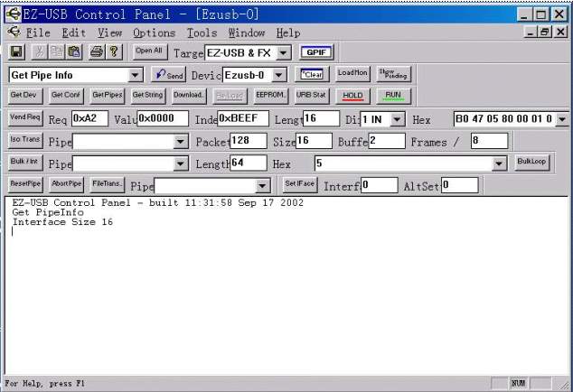The width and height of the screenshot is (573, 392).
Task: Click the GPIF button
Action: click(x=316, y=52)
